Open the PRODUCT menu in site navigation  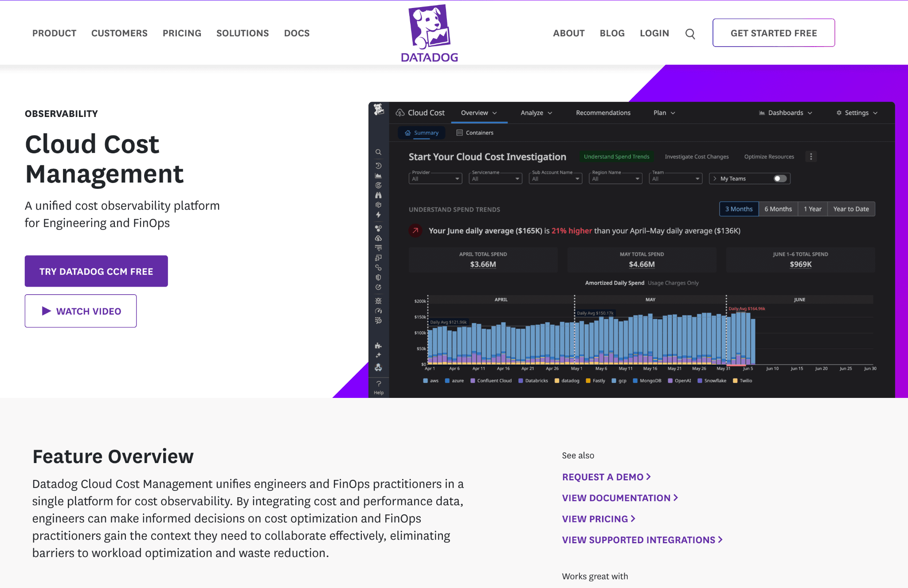(54, 33)
